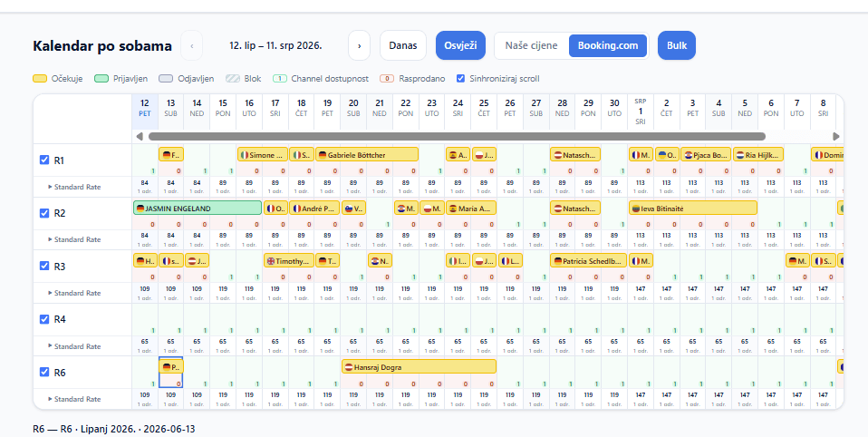Viewport: 868px width, 437px height.
Task: Click R4 Standard Rate price 65 on 12 PET
Action: 145,343
